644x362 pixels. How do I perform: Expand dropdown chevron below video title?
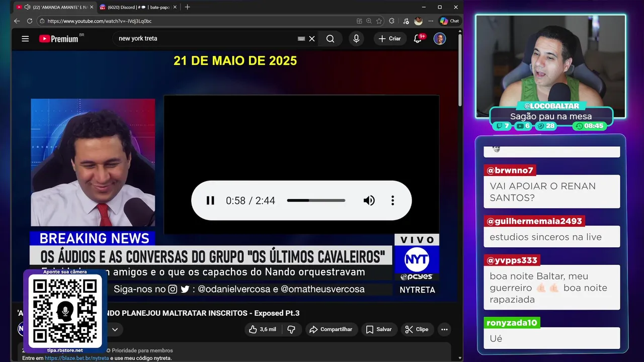pos(115,330)
